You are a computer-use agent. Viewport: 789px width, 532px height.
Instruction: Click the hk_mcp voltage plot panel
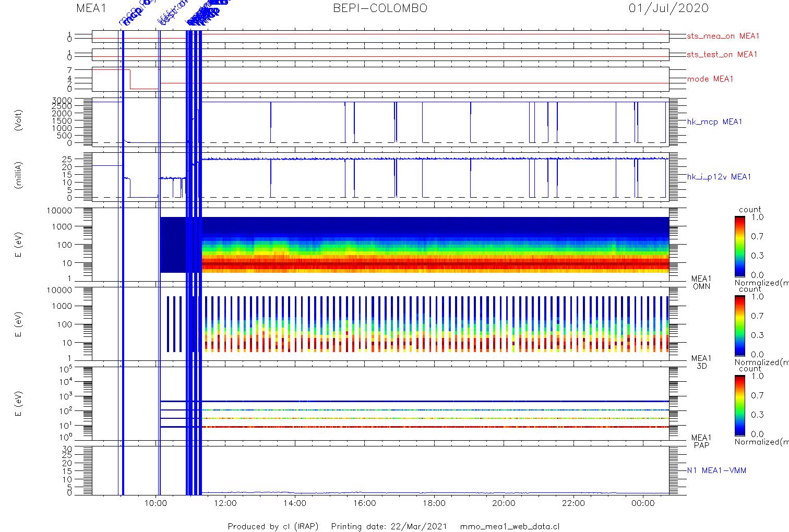click(380, 123)
